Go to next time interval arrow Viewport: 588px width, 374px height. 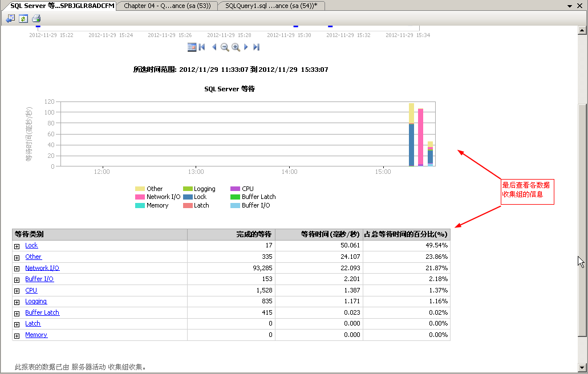click(246, 47)
